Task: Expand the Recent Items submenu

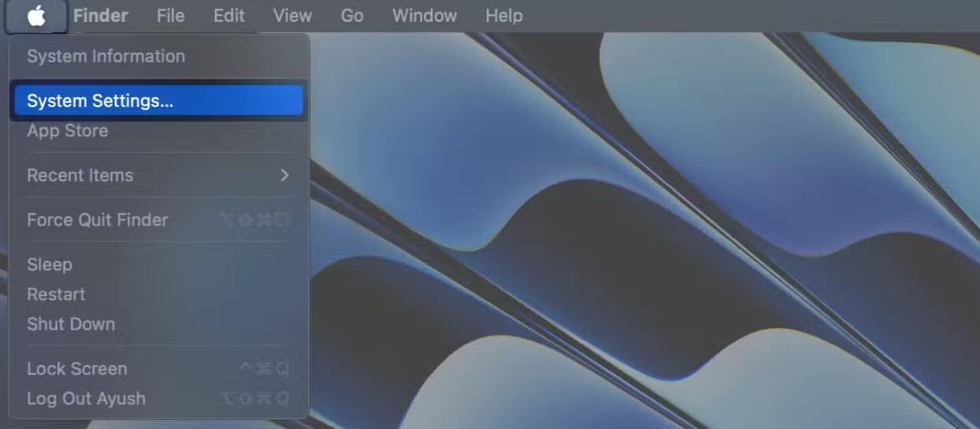Action: (x=80, y=175)
